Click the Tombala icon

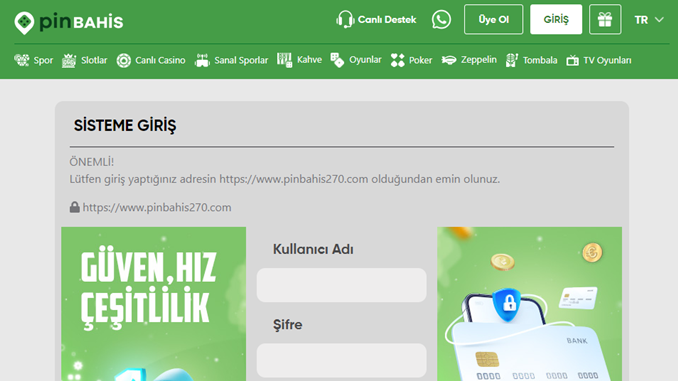click(x=512, y=60)
